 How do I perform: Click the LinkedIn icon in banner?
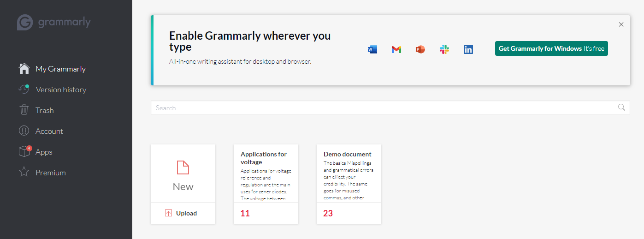[468, 49]
